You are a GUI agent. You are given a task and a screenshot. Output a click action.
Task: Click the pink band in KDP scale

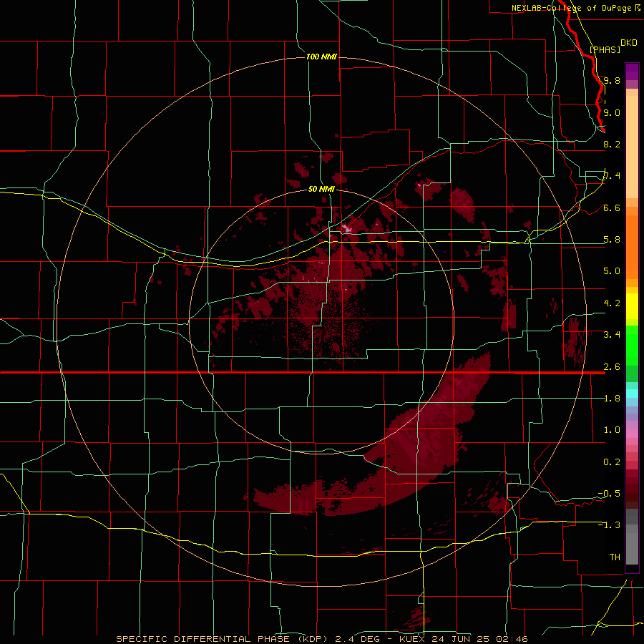pyautogui.click(x=632, y=434)
